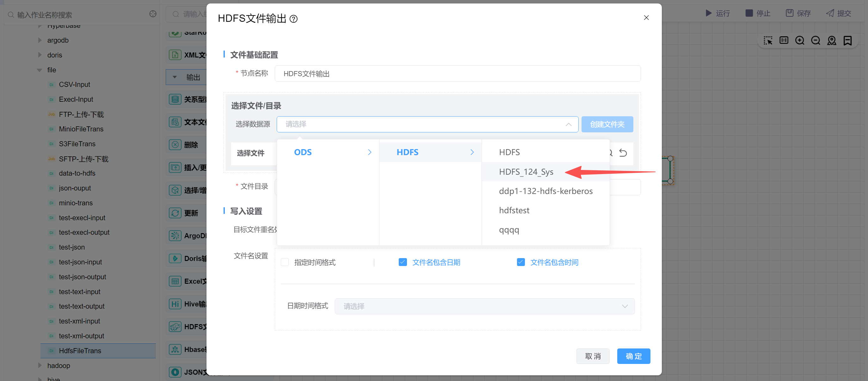Screen dimensions: 868x381
Task: Click the bookmark icon in canvas toolbar
Action: [847, 41]
